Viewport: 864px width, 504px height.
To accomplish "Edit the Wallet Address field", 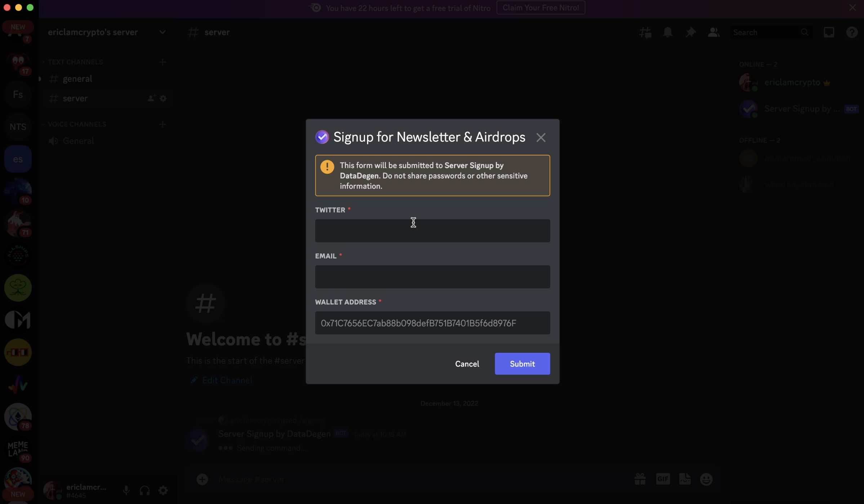I will [x=432, y=323].
